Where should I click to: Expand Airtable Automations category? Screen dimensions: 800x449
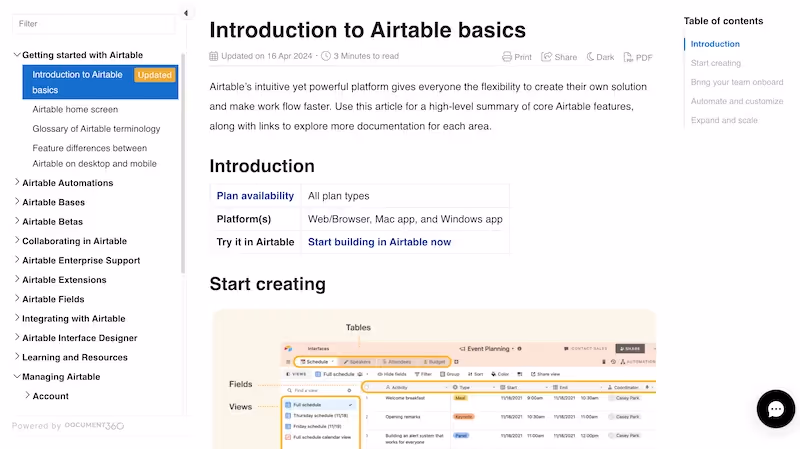pos(17,182)
